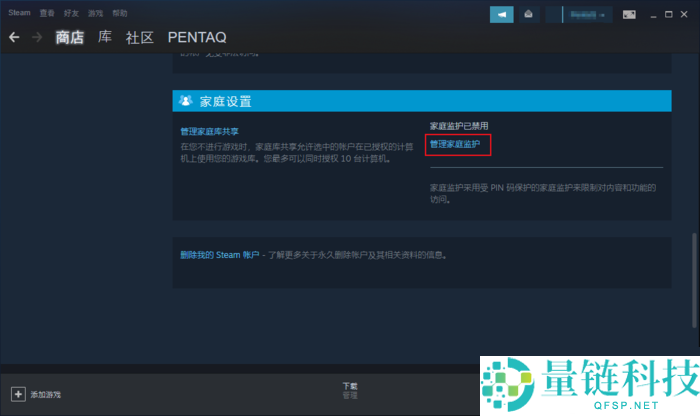Viewport: 700px width, 416px height.
Task: Switch to Big Picture mode icon
Action: click(x=629, y=14)
